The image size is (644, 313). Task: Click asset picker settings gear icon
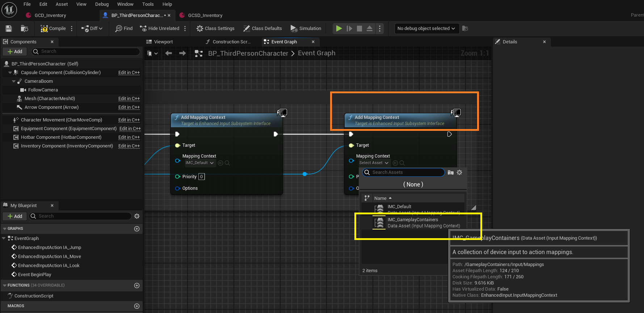click(459, 172)
